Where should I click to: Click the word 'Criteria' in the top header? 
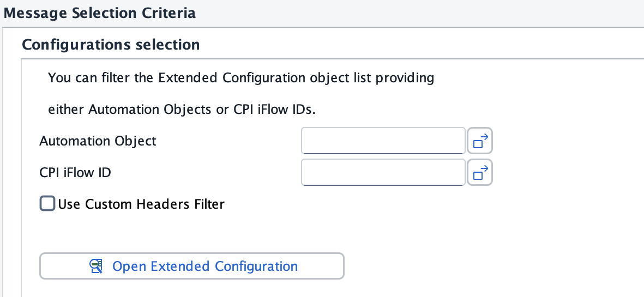170,13
